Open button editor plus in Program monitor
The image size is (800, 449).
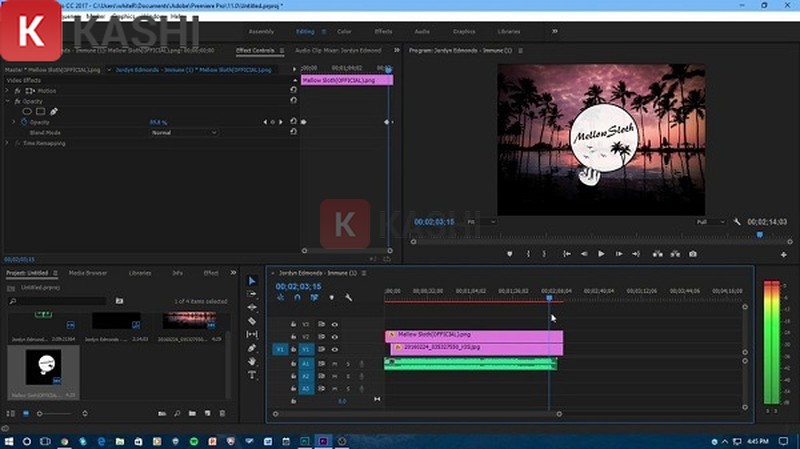pos(784,254)
